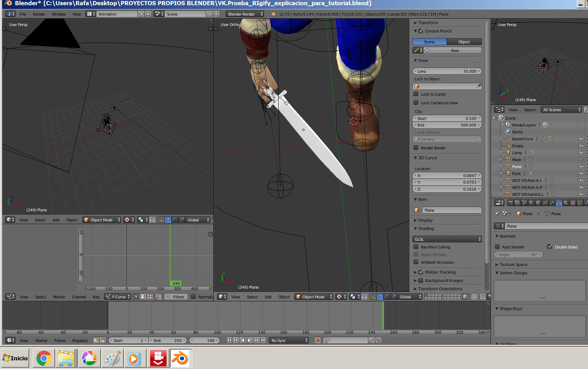Click the Lens focal length field
This screenshot has width=588, height=369.
coord(447,71)
